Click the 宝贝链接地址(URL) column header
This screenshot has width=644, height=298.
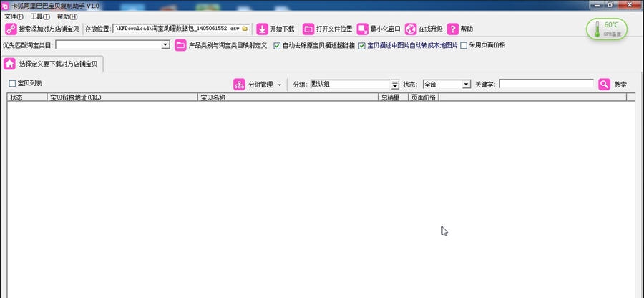122,97
